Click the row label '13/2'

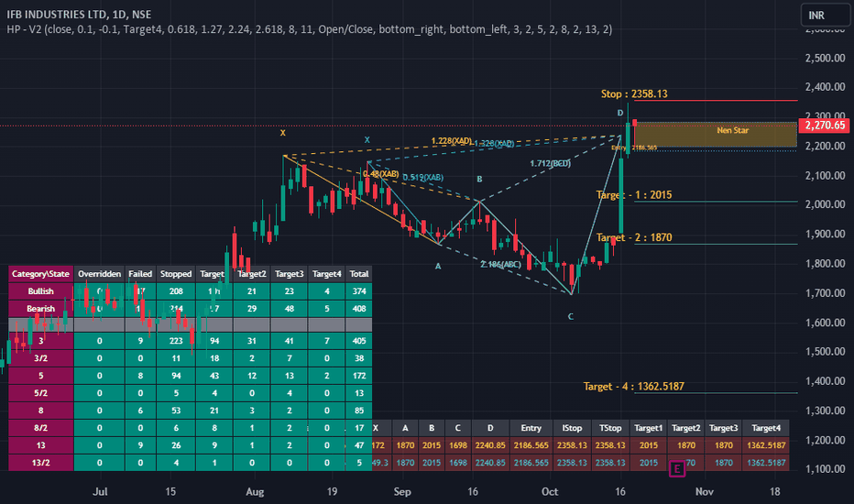[x=41, y=463]
